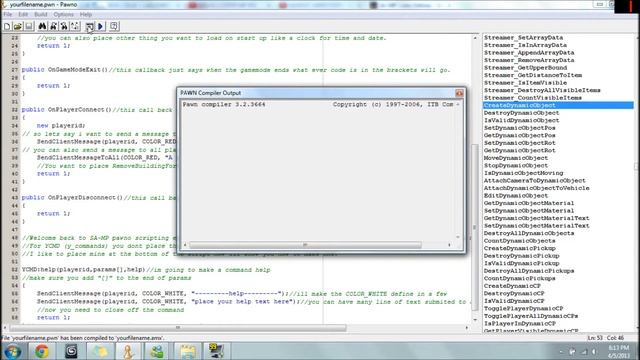Select CountDynamicObjects in function list
Viewport: 640px width, 360px height.
tap(519, 241)
